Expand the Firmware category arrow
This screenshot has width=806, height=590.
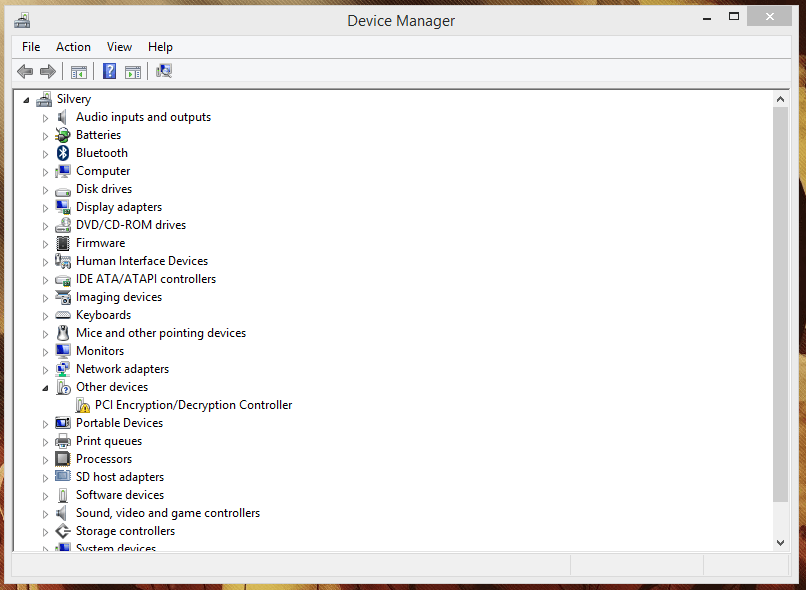[45, 244]
